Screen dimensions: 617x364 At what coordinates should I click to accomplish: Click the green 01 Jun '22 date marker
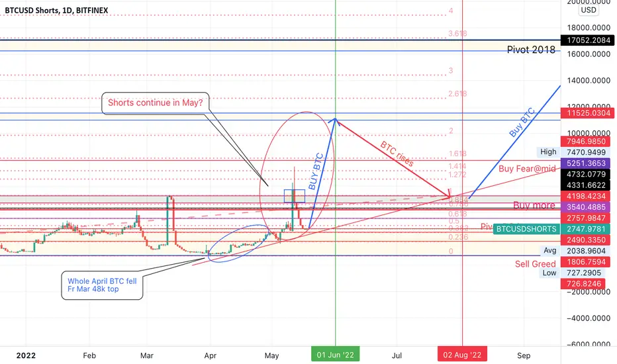(x=335, y=355)
